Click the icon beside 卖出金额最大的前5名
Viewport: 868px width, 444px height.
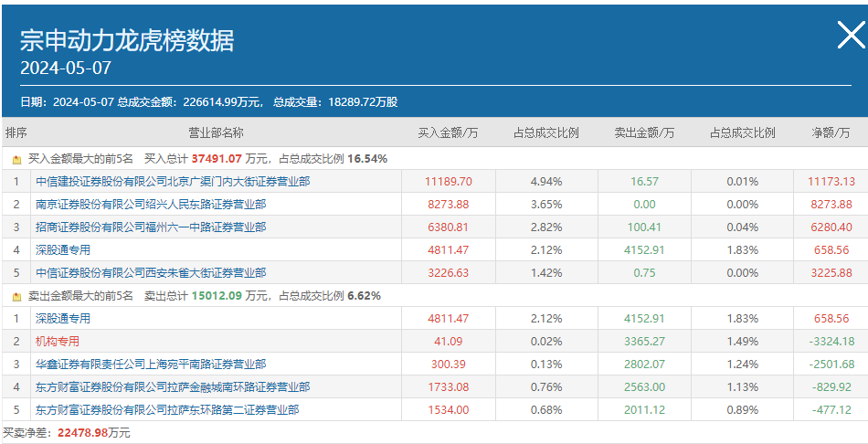[16, 297]
